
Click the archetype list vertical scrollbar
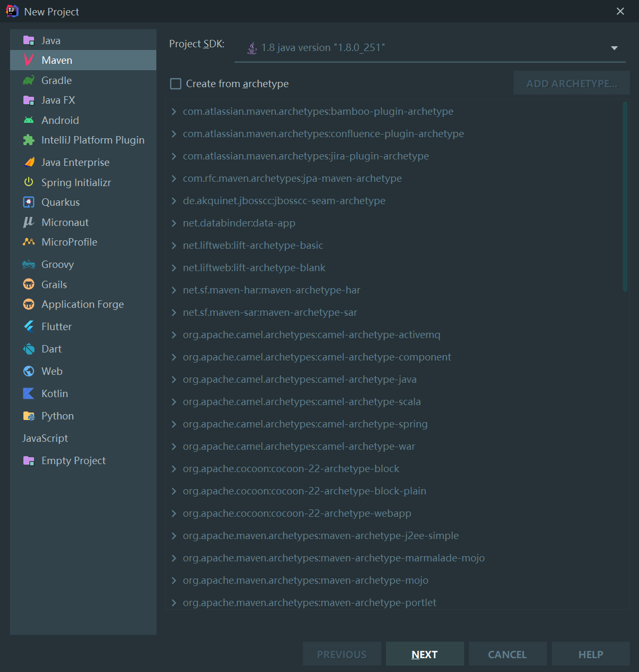click(x=625, y=196)
